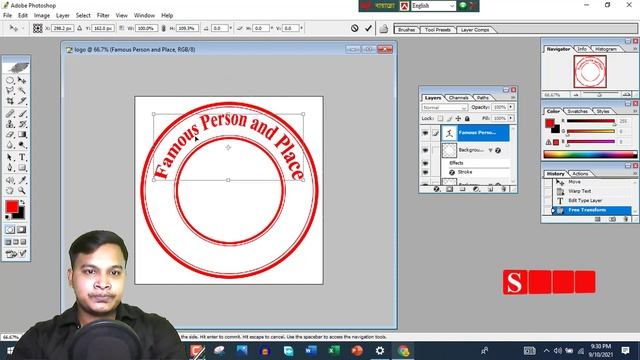
Task: Hide the Background copy layer eye
Action: point(425,150)
